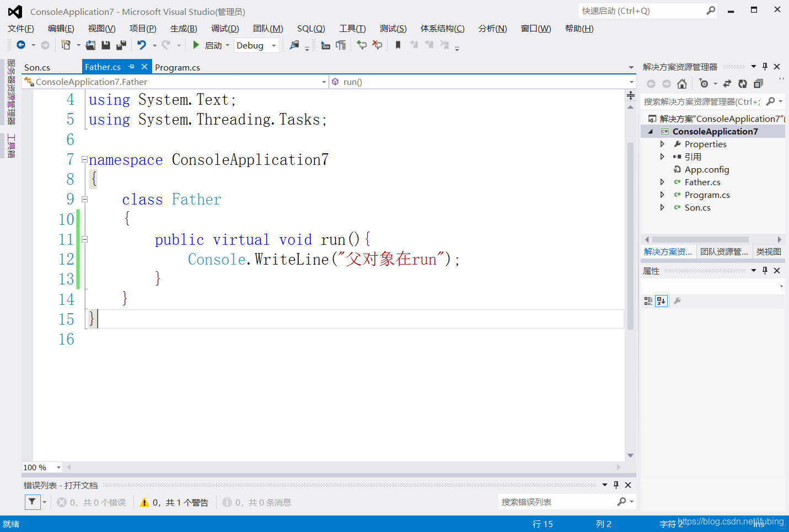Screen dimensions: 789x532
Task: Click the Solution Explorer search field
Action: tap(702, 101)
